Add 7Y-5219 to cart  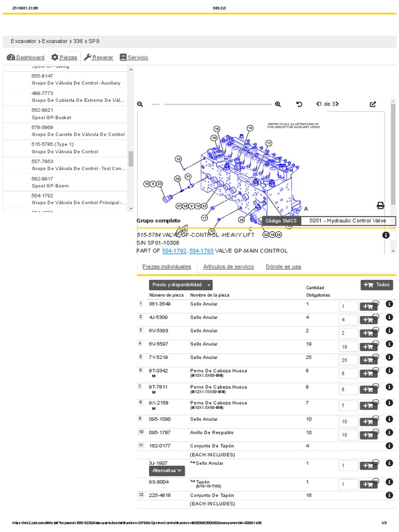[x=368, y=360]
